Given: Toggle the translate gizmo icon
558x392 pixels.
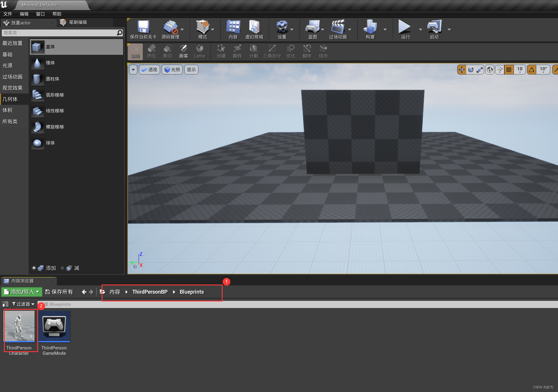Looking at the screenshot, I should (462, 70).
